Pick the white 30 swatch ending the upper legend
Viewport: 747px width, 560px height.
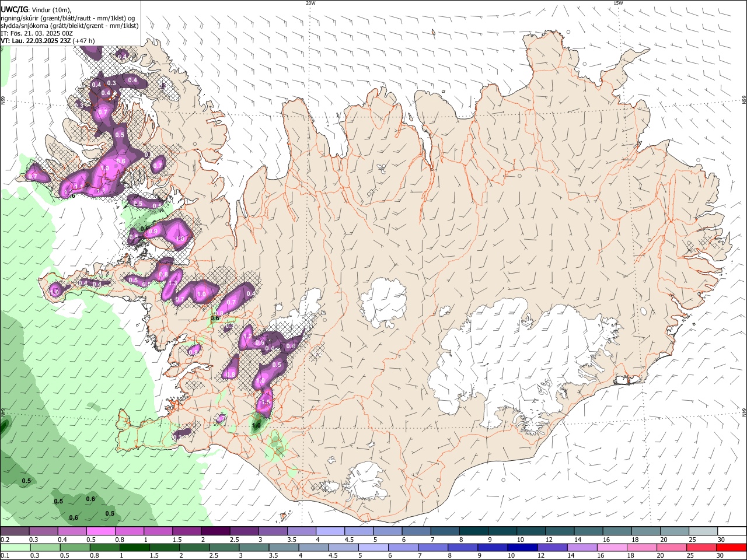731,531
